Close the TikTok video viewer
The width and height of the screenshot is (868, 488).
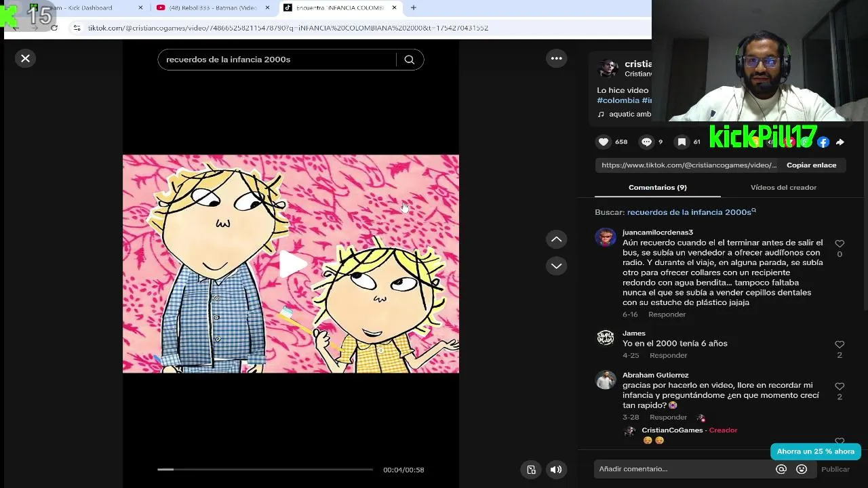coord(25,58)
